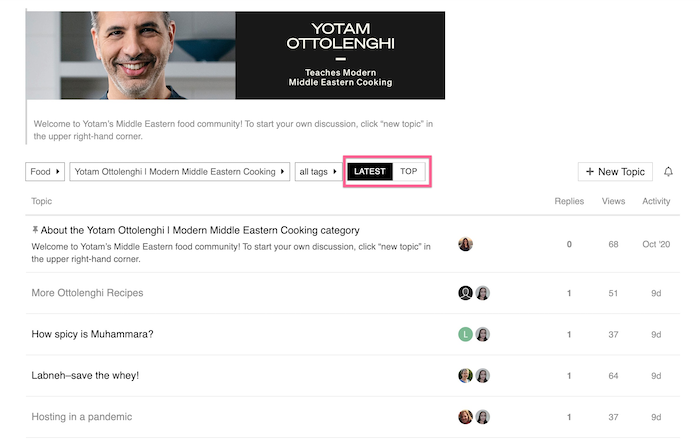Open About the Yotam Ottolenghi category topic
The height and width of the screenshot is (442, 700).
200,230
